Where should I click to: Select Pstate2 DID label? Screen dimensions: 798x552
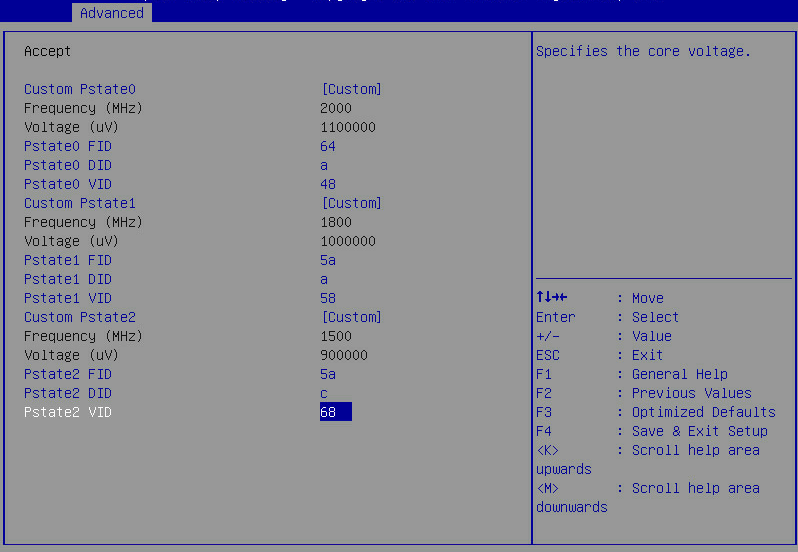click(68, 393)
